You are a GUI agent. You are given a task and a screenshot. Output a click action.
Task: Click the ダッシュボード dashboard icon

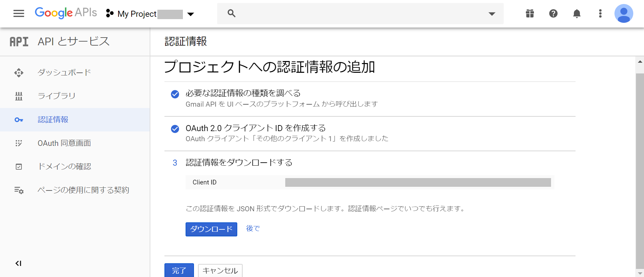click(x=19, y=72)
